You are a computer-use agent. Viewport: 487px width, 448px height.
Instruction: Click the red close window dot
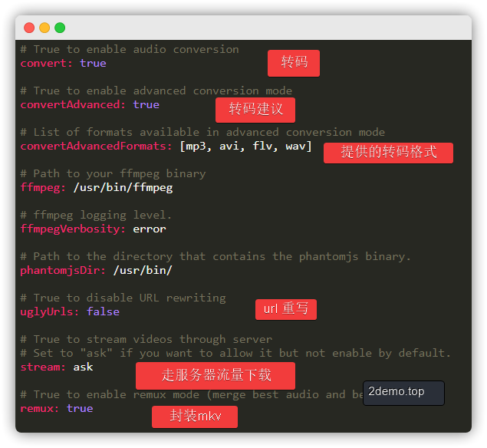pyautogui.click(x=29, y=28)
